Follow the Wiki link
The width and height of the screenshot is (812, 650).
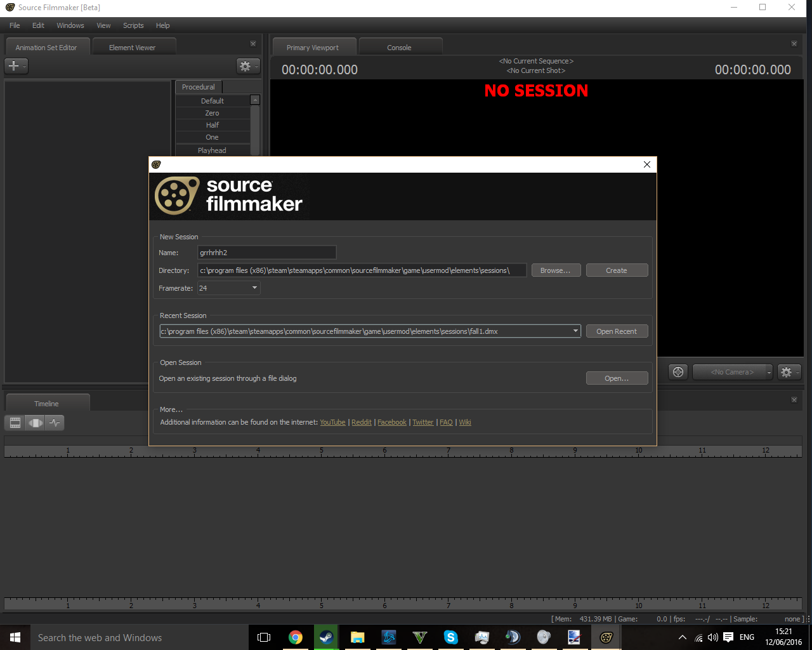(465, 422)
